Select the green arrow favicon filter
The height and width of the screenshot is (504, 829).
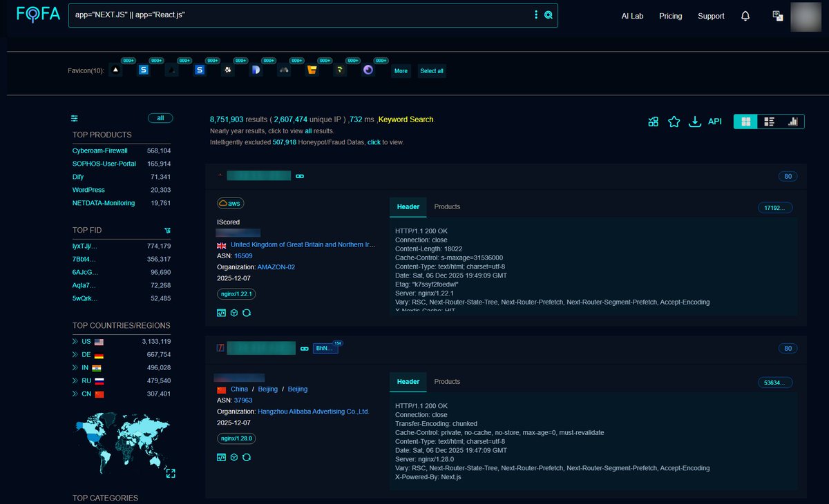click(x=340, y=70)
